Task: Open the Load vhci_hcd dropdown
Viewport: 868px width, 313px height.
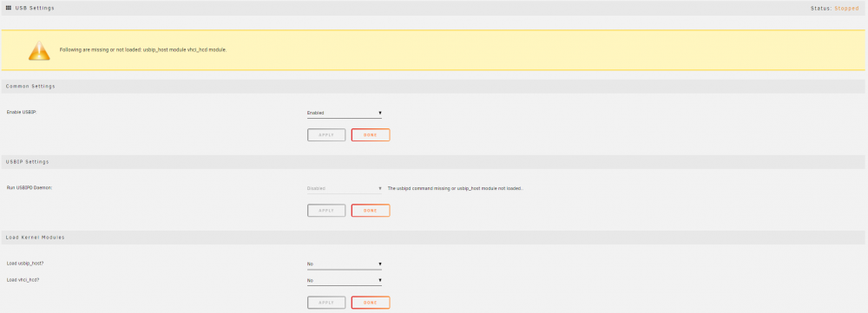Action: pos(345,280)
